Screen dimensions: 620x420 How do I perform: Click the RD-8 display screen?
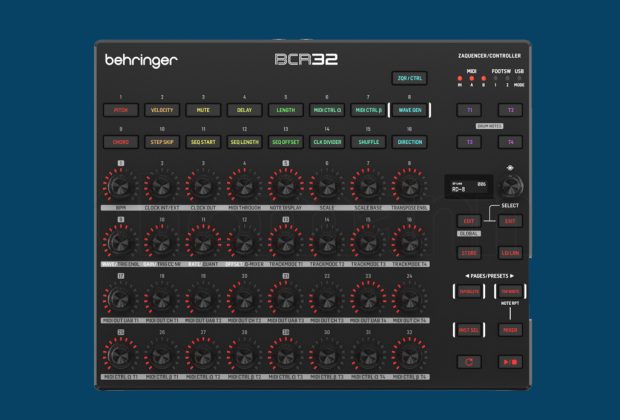coord(469,186)
